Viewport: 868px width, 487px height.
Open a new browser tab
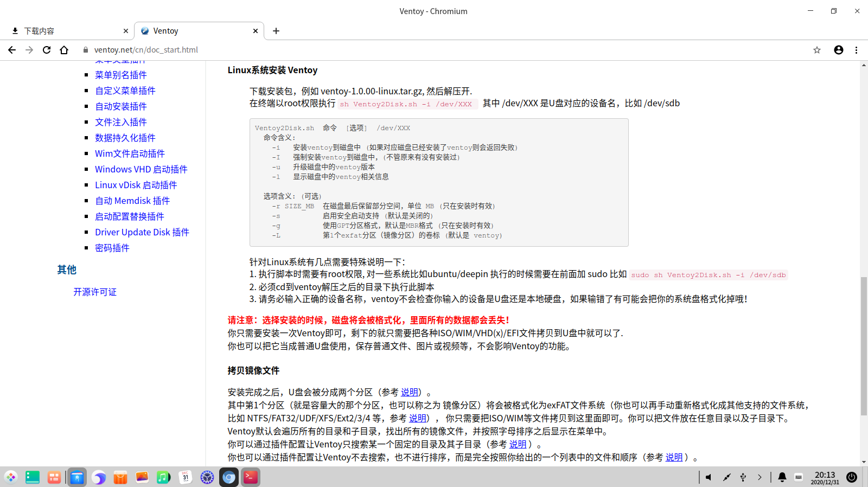(276, 31)
